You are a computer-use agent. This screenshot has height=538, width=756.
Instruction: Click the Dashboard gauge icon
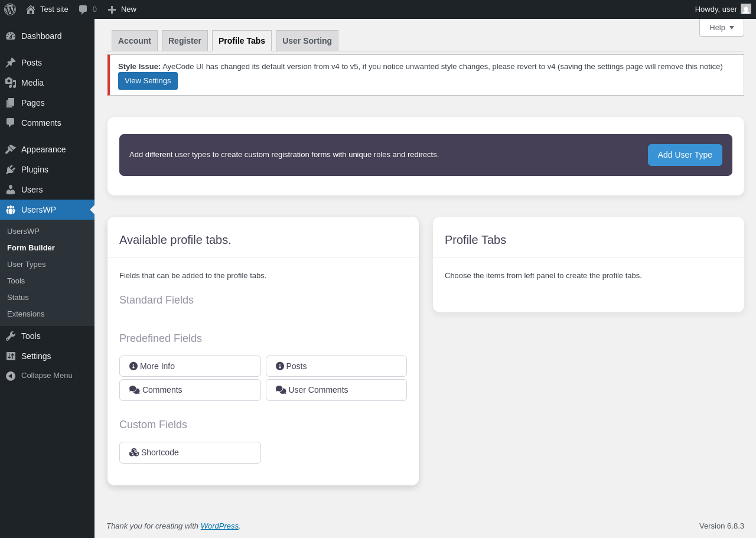(11, 36)
